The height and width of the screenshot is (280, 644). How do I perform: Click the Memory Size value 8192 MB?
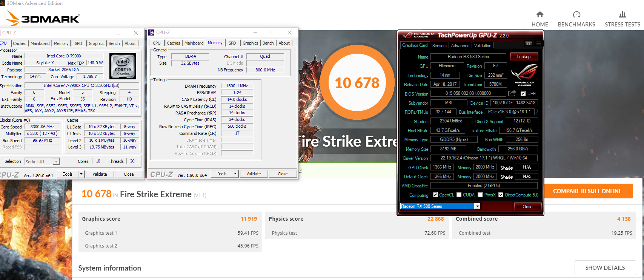tap(448, 149)
